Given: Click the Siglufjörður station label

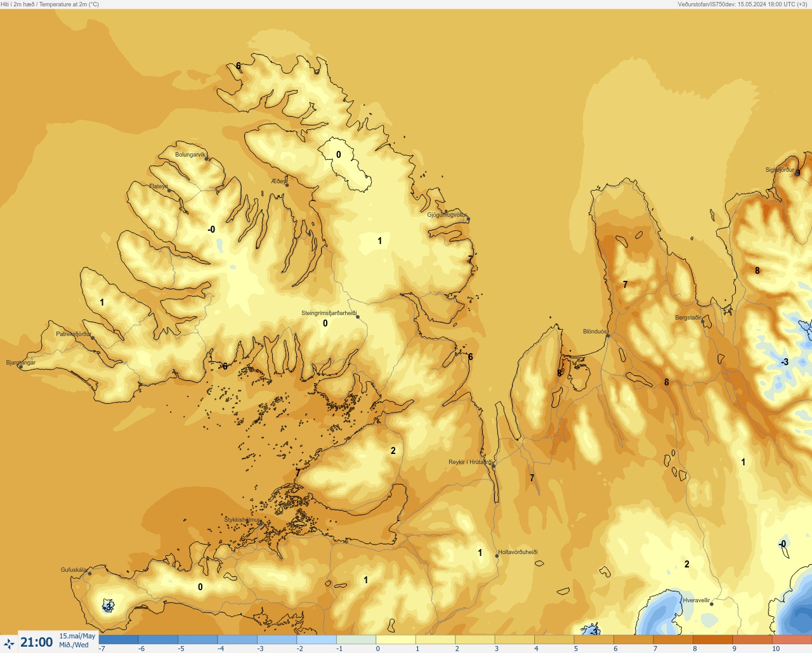Looking at the screenshot, I should (780, 170).
